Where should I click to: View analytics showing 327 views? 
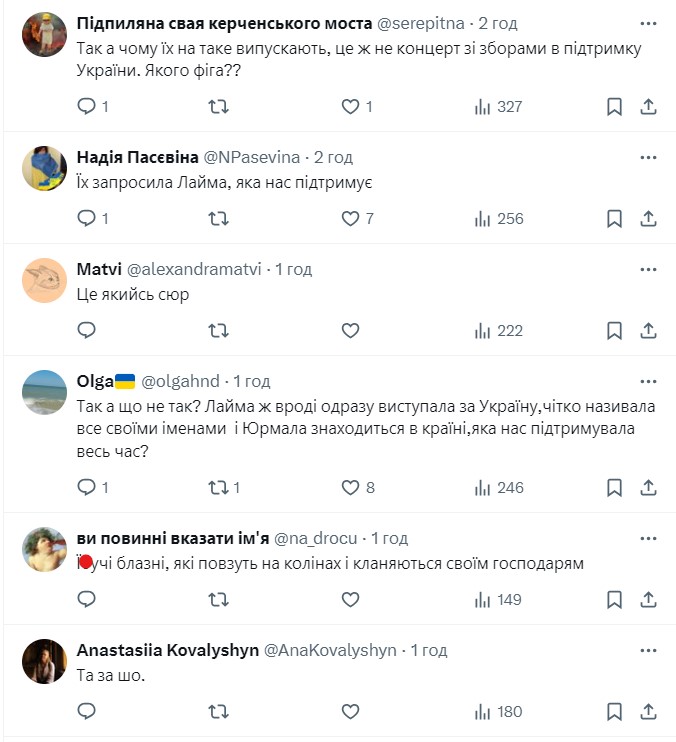tap(498, 106)
